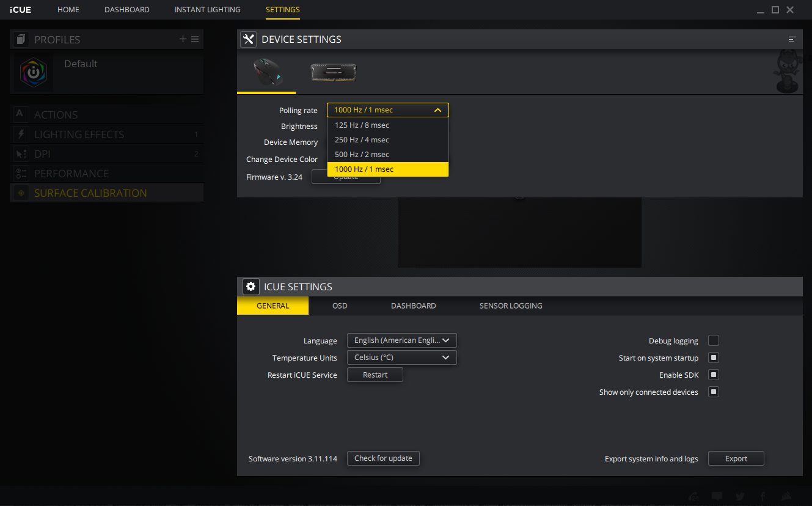Select the GENERAL settings tab
Viewport: 812px width, 506px height.
[x=272, y=306]
